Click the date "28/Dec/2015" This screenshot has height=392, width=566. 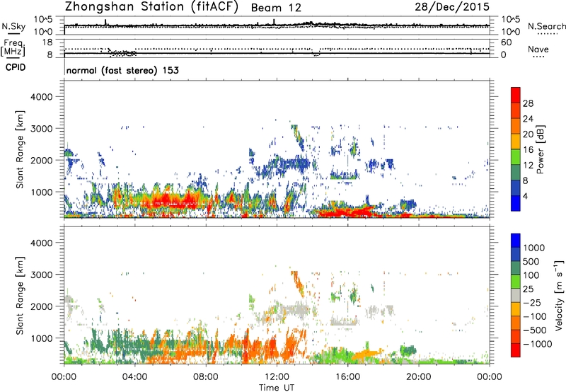click(452, 6)
